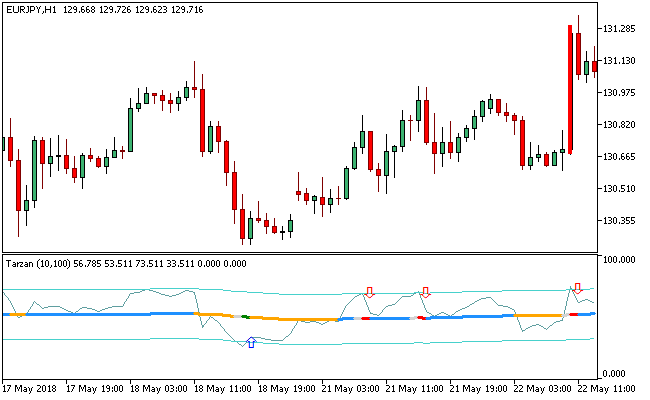Click the blue buy arrow in Tarzan indicator
The image size is (650, 400).
pos(251,342)
